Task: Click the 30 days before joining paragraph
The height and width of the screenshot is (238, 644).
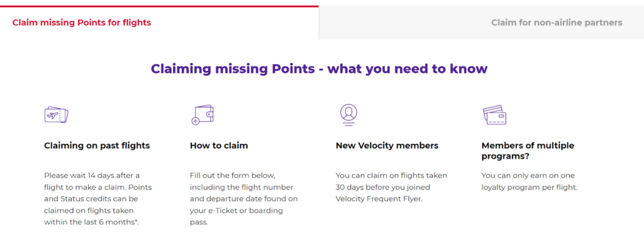Action: click(x=391, y=187)
